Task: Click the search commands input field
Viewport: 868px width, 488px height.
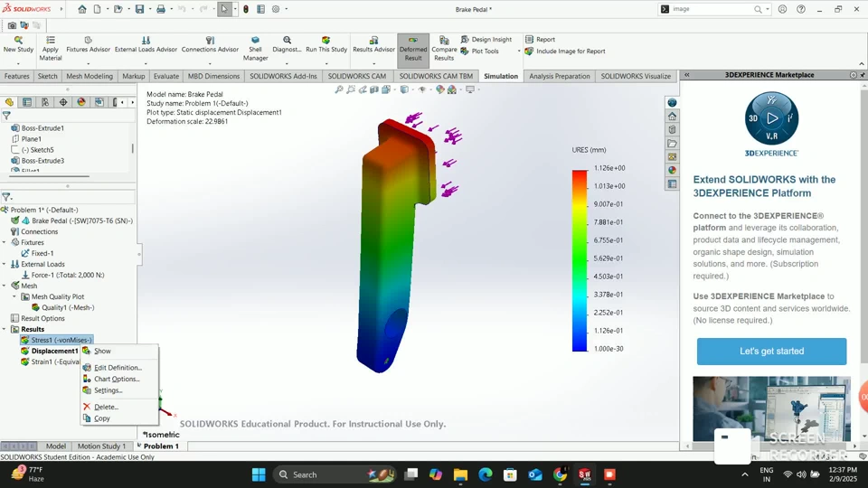Action: 712,9
